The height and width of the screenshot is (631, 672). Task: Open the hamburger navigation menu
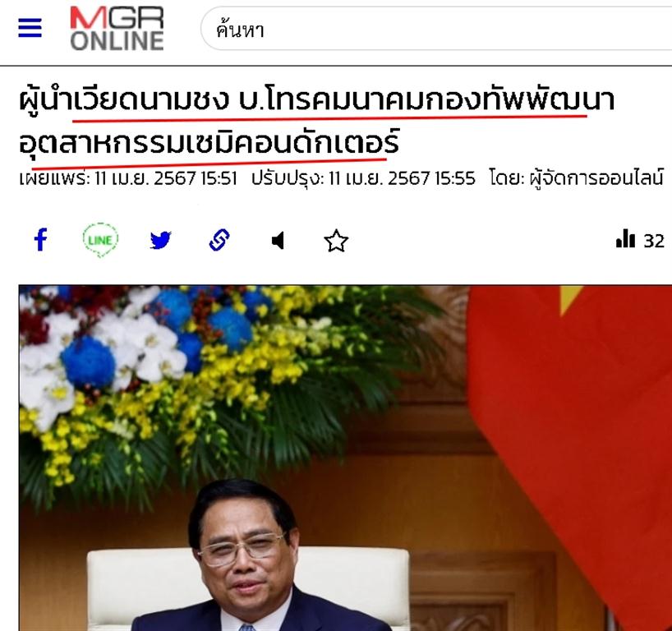[30, 28]
